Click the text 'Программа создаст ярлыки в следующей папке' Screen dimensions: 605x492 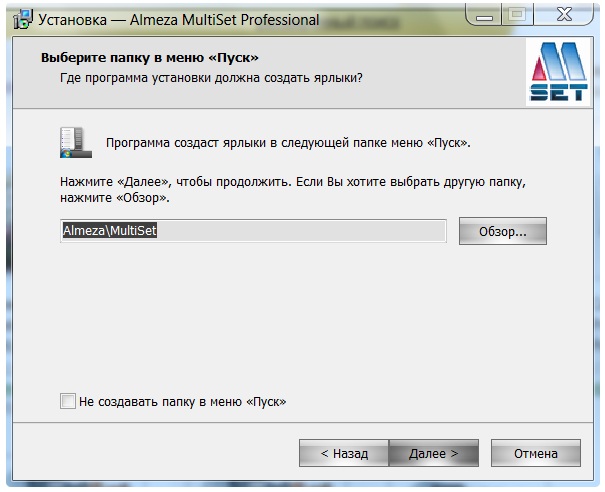(247, 143)
